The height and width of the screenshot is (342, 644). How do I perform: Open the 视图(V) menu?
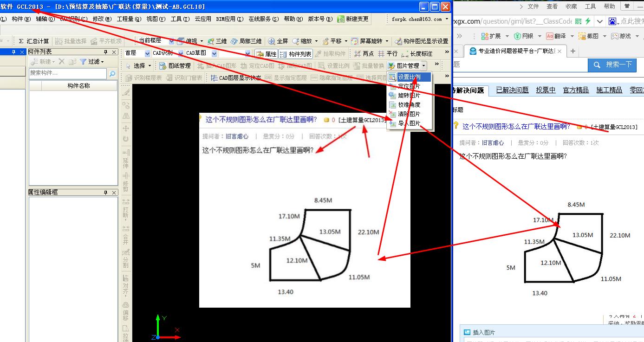[x=156, y=19]
